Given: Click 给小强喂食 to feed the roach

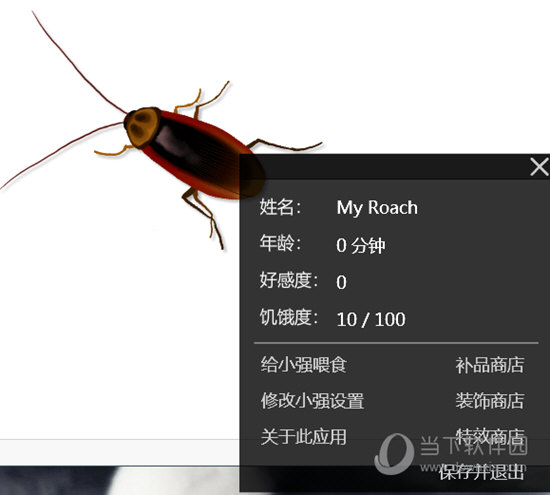Looking at the screenshot, I should pos(304,364).
